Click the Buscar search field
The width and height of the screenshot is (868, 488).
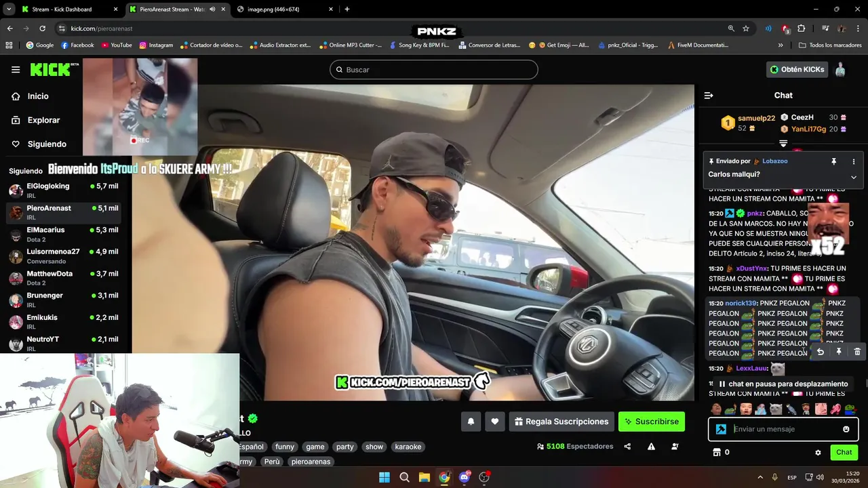pos(434,70)
